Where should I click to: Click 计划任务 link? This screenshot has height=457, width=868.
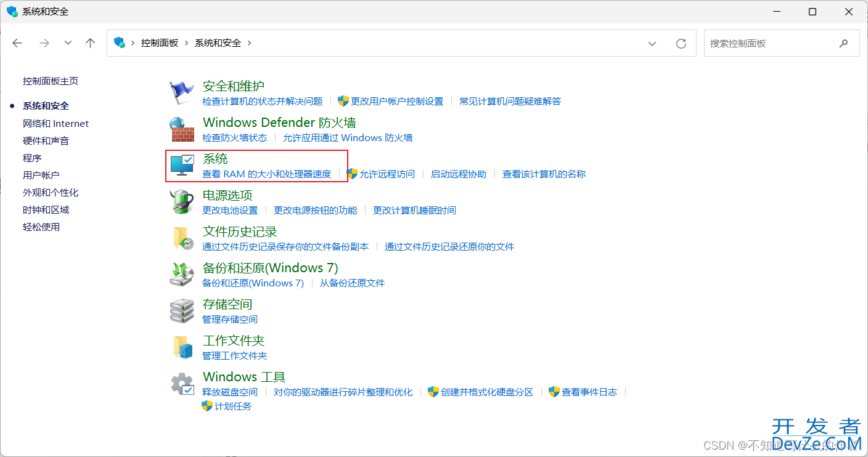pyautogui.click(x=233, y=406)
